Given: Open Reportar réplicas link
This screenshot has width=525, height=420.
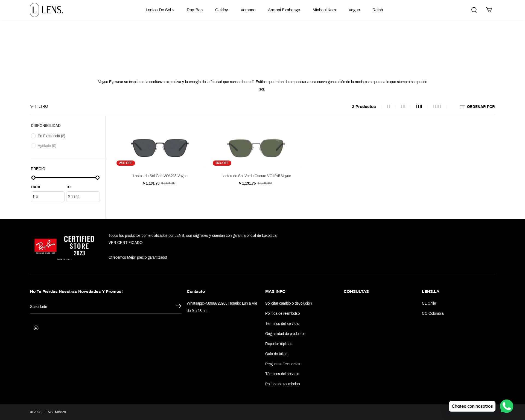Looking at the screenshot, I should (x=279, y=344).
